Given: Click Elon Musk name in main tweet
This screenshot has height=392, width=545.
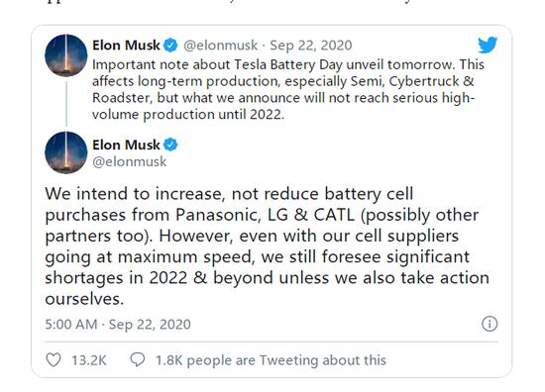Looking at the screenshot, I should click(126, 145).
